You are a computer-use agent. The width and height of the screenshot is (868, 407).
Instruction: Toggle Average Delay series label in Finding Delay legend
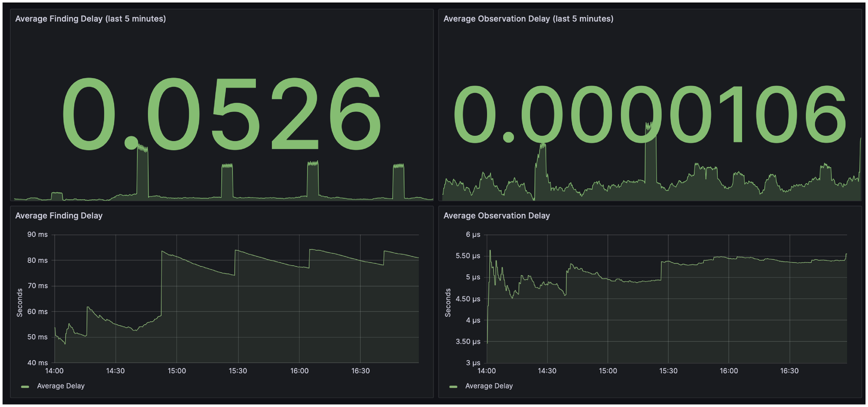click(x=61, y=386)
